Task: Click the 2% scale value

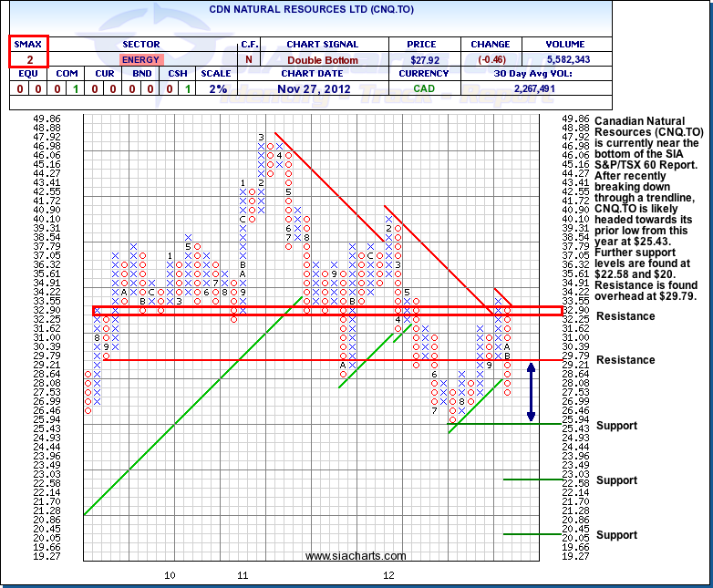Action: click(x=216, y=89)
